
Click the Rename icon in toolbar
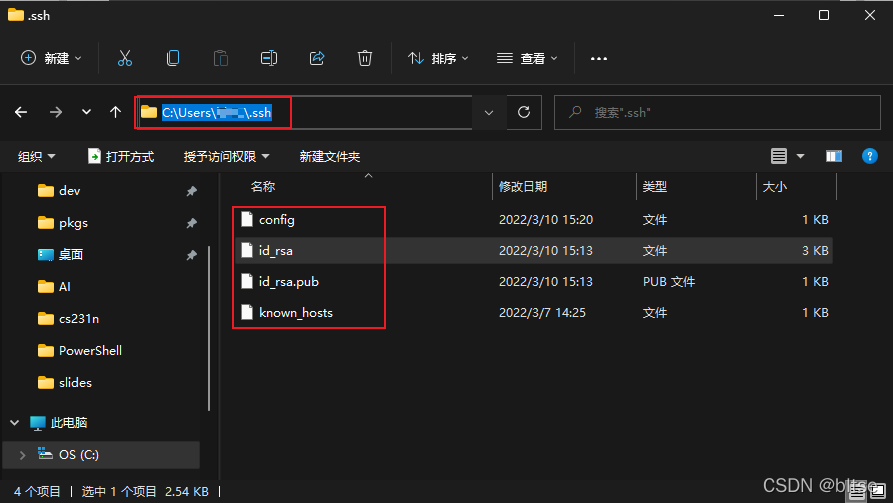coord(269,58)
